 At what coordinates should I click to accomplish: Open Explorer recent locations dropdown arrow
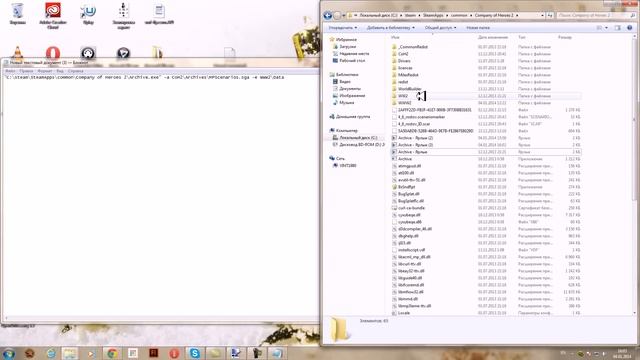[x=344, y=16]
